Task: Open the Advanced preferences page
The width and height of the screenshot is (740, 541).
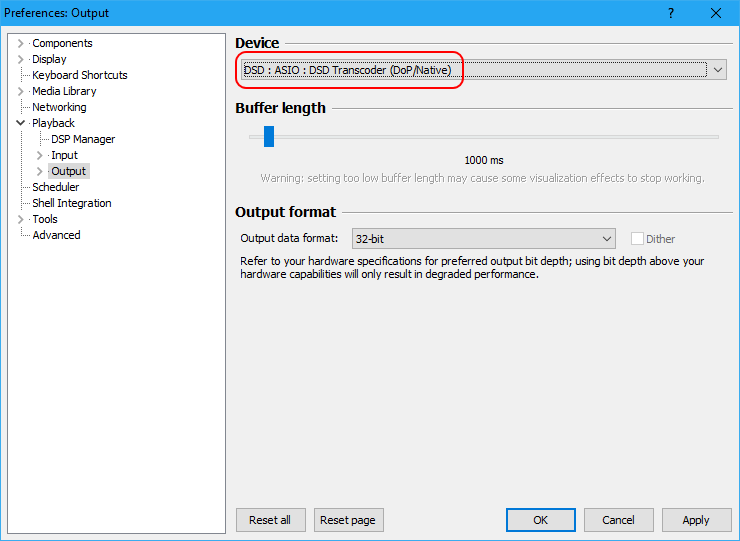Action: (56, 235)
